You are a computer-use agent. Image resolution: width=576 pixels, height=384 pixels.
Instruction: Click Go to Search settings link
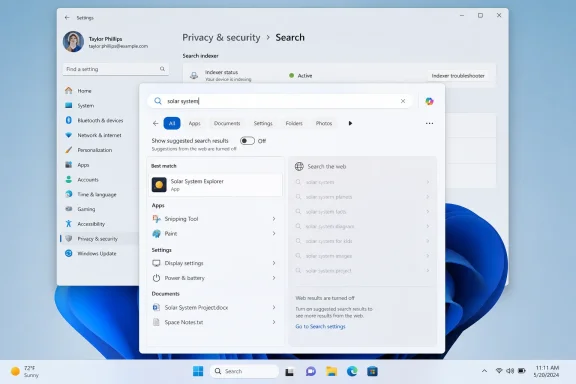[x=320, y=327]
